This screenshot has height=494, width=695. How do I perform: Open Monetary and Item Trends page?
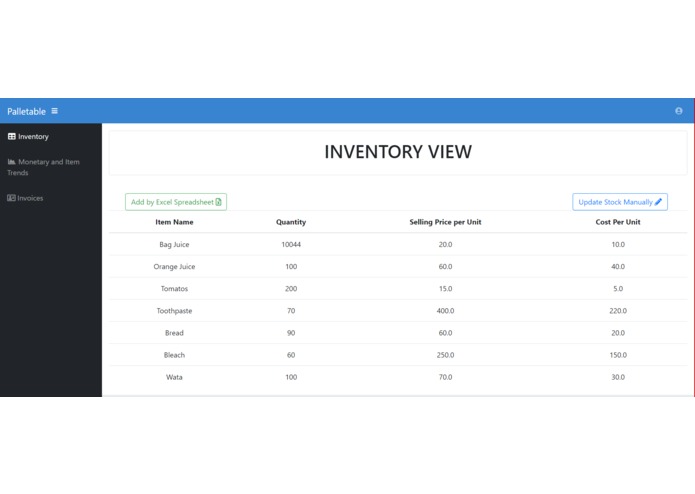[43, 167]
